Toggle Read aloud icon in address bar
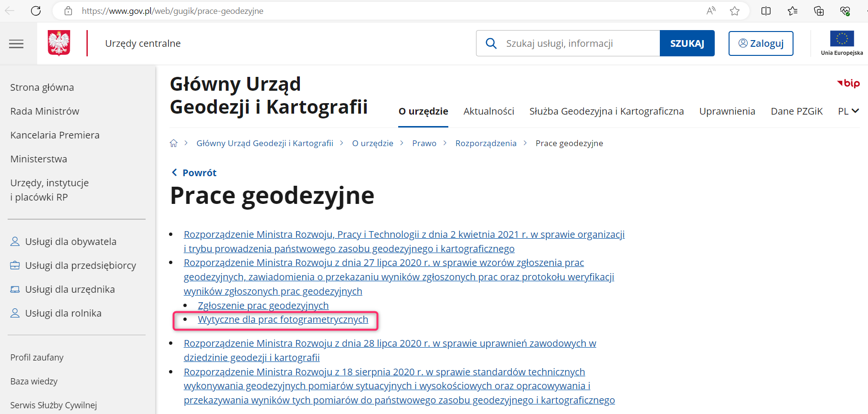Image resolution: width=868 pixels, height=414 pixels. (x=711, y=11)
